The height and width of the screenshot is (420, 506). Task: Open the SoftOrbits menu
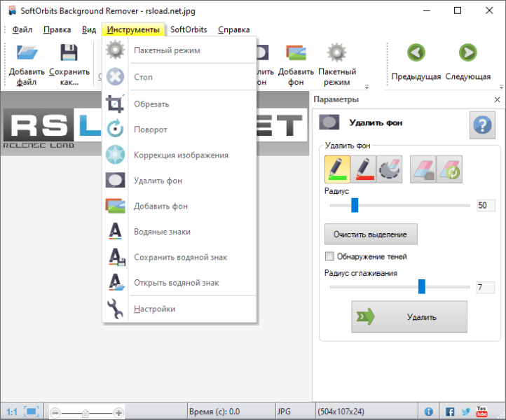pyautogui.click(x=189, y=29)
